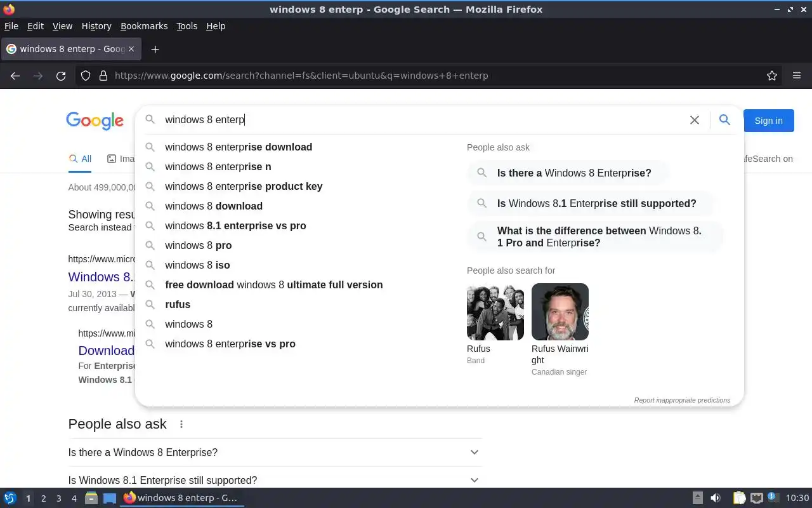
Task: Click the tray icon beside the clock
Action: 773,497
